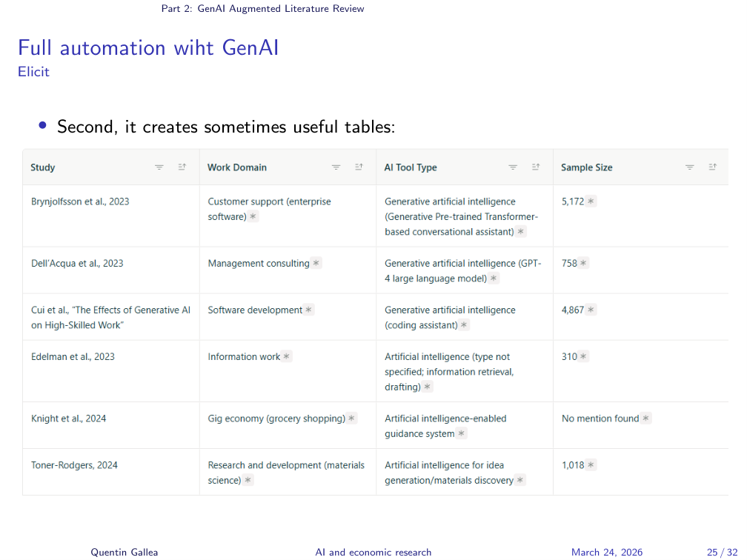
Task: Select the Dell'Acqua et al., 2023 row
Action: click(77, 263)
